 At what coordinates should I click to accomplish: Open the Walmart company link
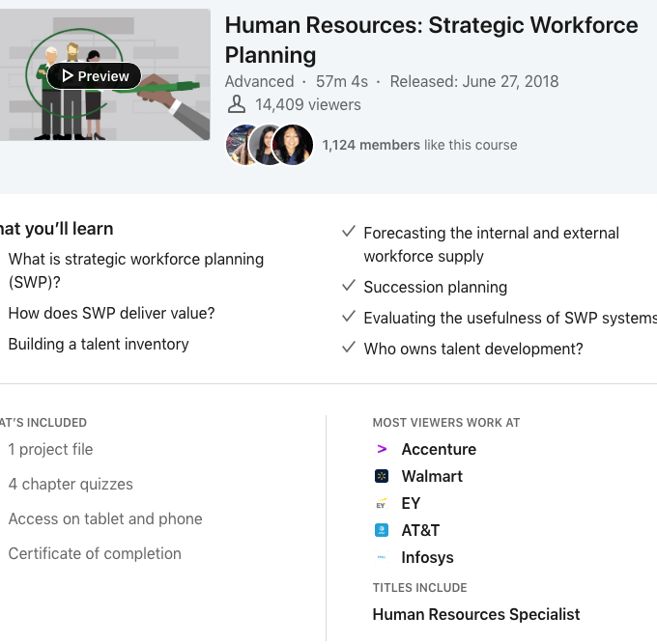click(x=432, y=476)
